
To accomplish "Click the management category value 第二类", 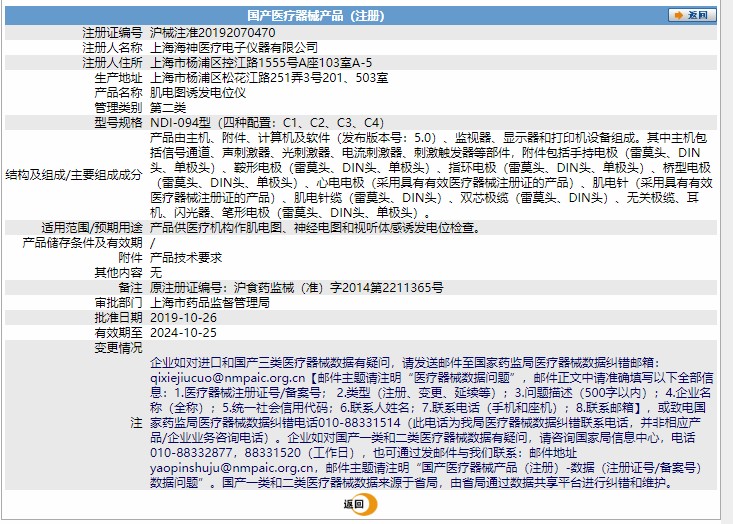I will coord(168,108).
